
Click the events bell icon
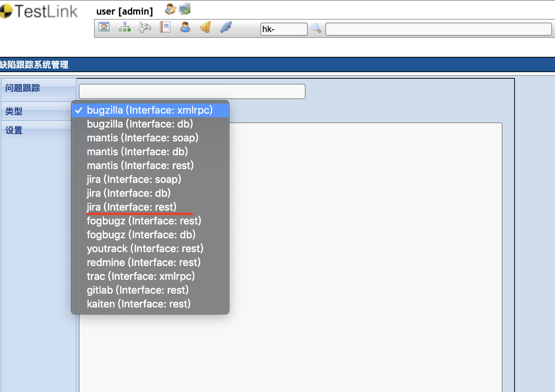click(x=205, y=27)
